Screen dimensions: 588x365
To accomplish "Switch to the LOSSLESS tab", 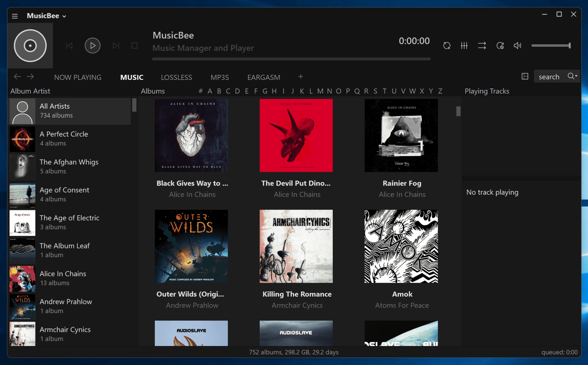I will [176, 77].
